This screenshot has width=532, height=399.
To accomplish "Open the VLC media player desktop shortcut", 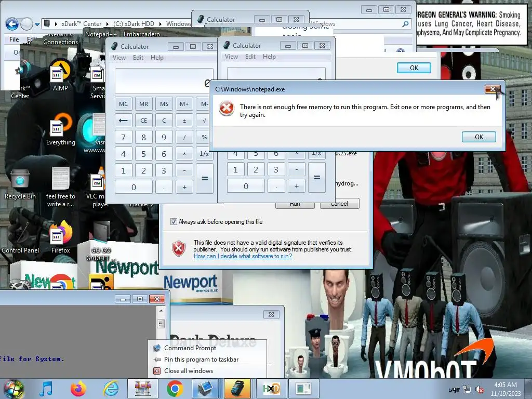I will pyautogui.click(x=97, y=187).
